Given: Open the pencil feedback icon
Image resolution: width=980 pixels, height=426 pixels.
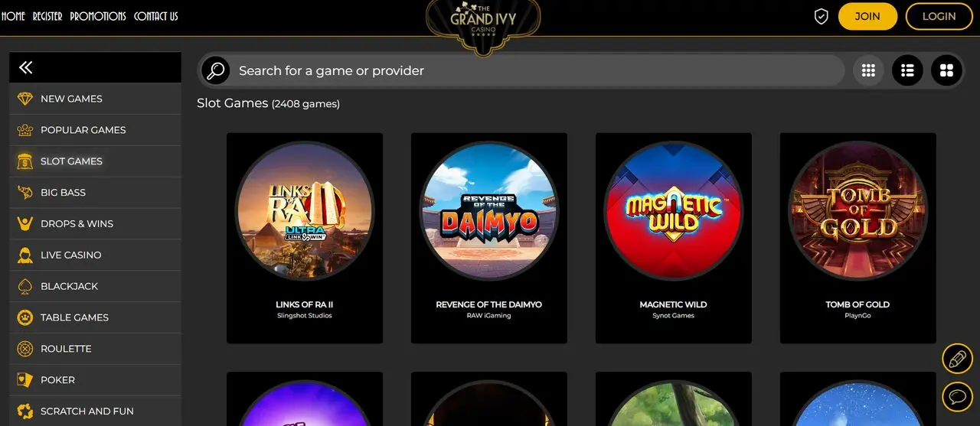Looking at the screenshot, I should (x=957, y=359).
